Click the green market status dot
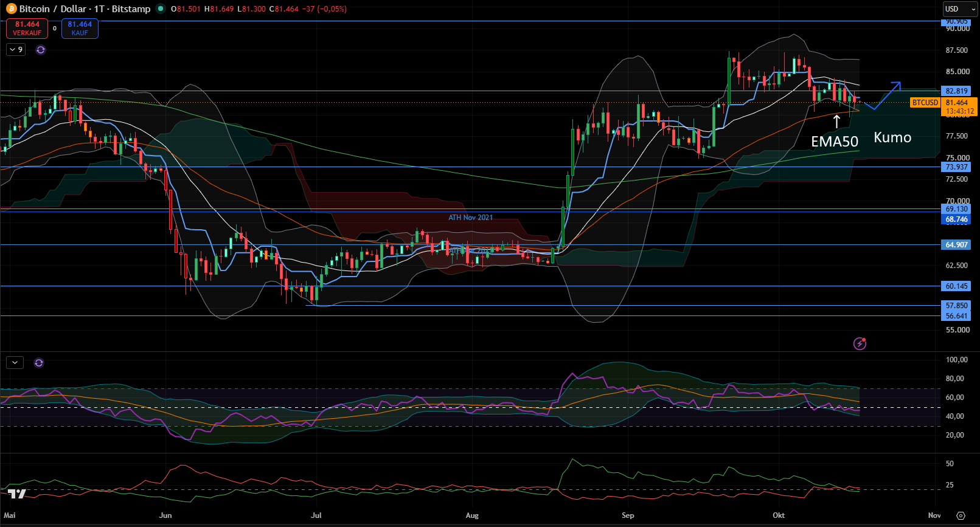Screen dimensions: 980x527 (161, 9)
